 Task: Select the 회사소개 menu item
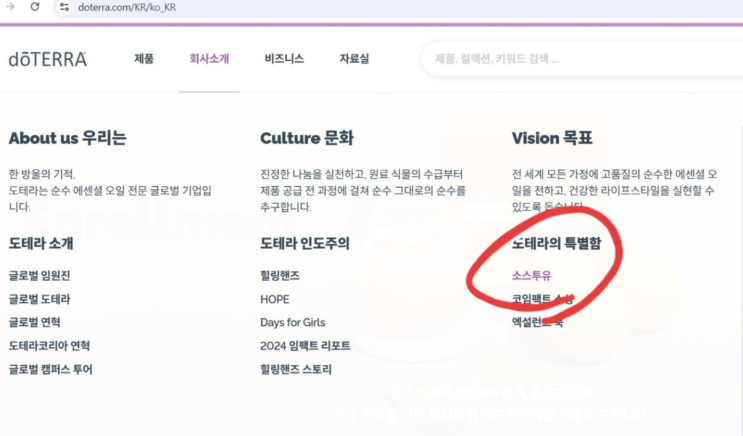click(209, 59)
